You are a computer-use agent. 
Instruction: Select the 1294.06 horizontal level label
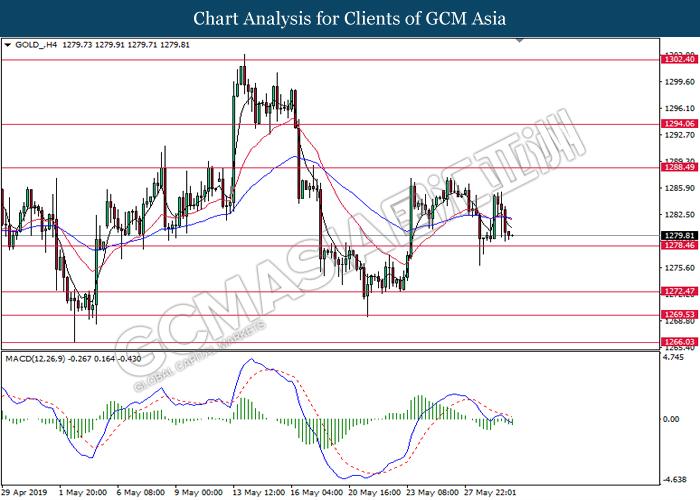[x=679, y=124]
